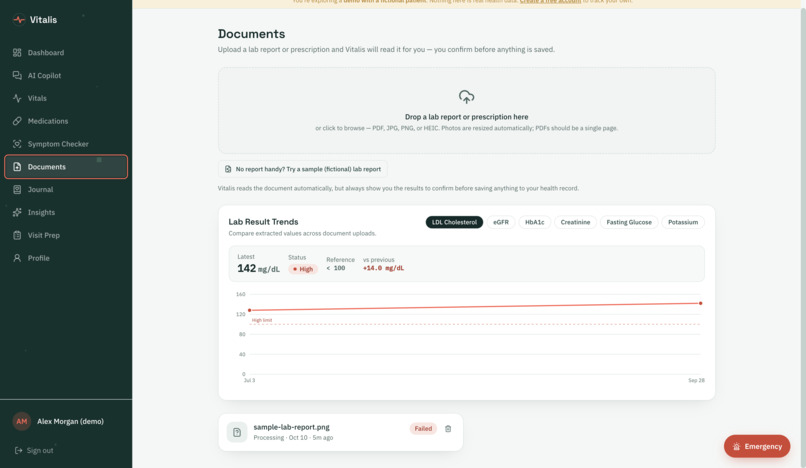
Task: Click the +14.0 mg/dL change value
Action: click(383, 268)
